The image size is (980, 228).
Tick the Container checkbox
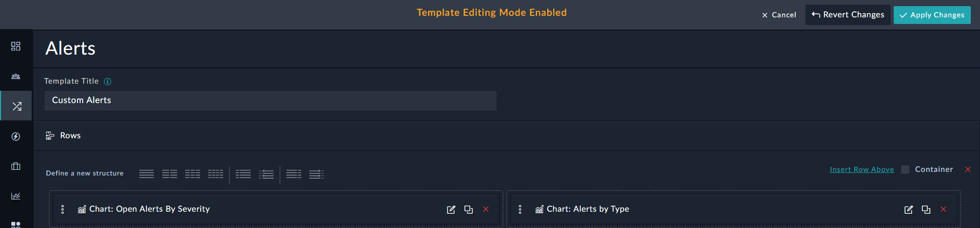pos(905,170)
